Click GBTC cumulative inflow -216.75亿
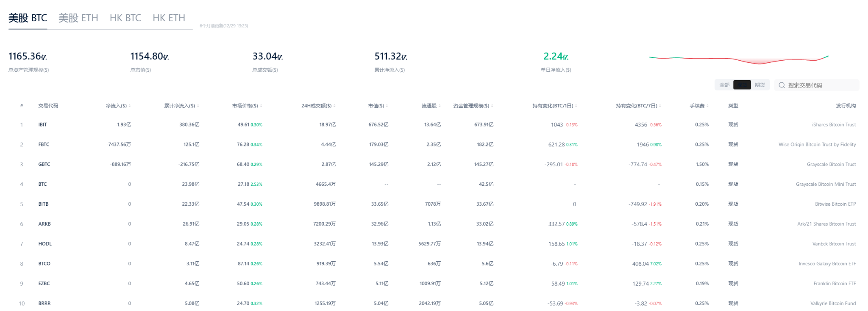This screenshot has height=311, width=868. tap(189, 164)
